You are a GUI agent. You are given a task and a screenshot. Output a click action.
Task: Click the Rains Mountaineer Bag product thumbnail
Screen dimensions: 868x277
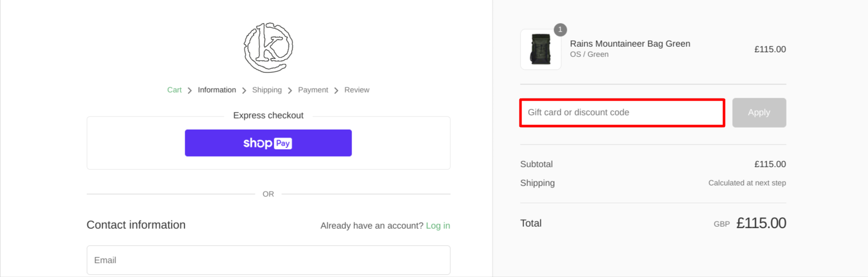(540, 49)
